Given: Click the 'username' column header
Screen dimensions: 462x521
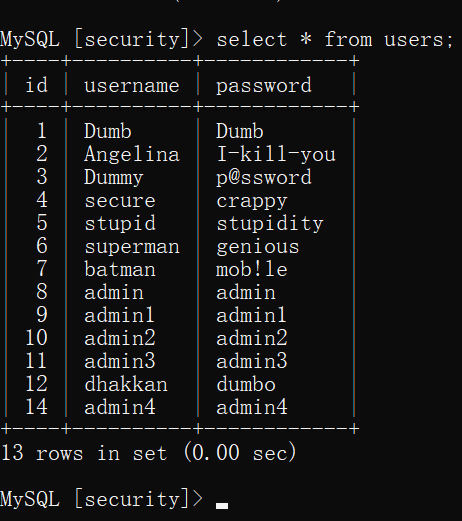Looking at the screenshot, I should pyautogui.click(x=132, y=86).
